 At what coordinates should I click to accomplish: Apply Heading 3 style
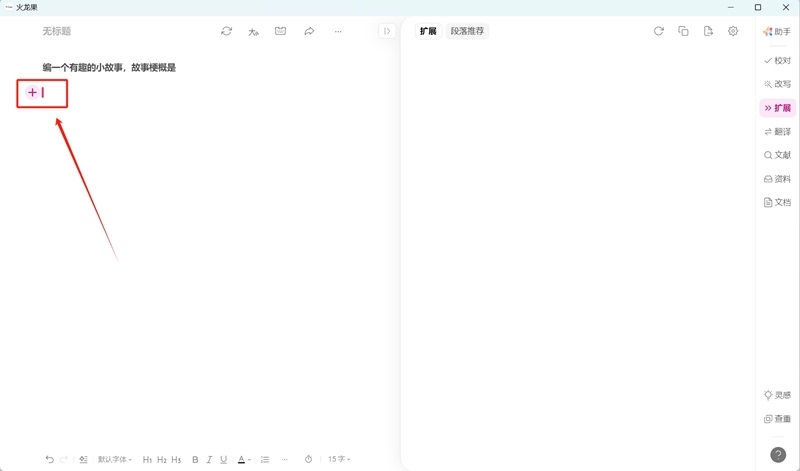click(176, 459)
